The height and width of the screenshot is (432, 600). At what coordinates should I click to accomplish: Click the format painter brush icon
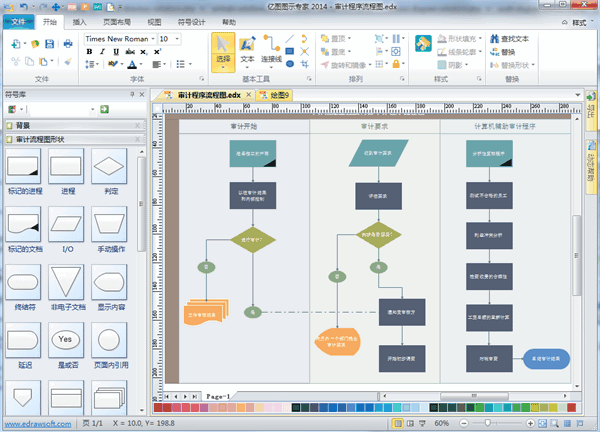(x=68, y=61)
